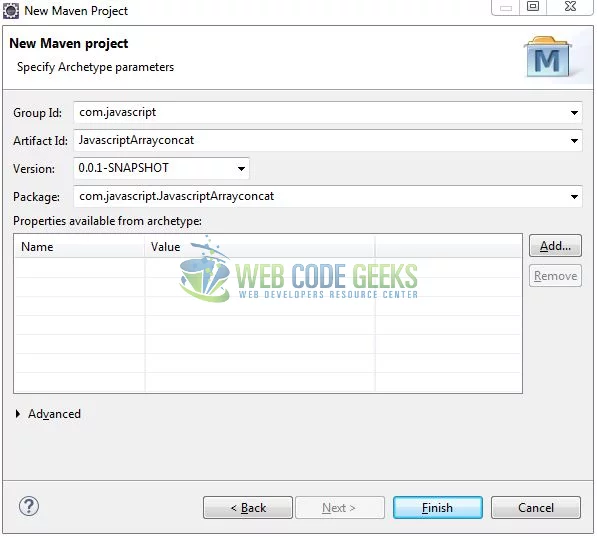597x537 pixels.
Task: Click the Next button
Action: pos(340,508)
